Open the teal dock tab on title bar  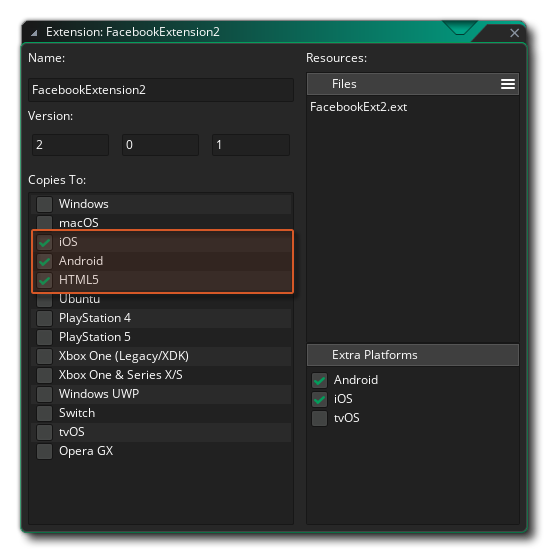(x=460, y=28)
